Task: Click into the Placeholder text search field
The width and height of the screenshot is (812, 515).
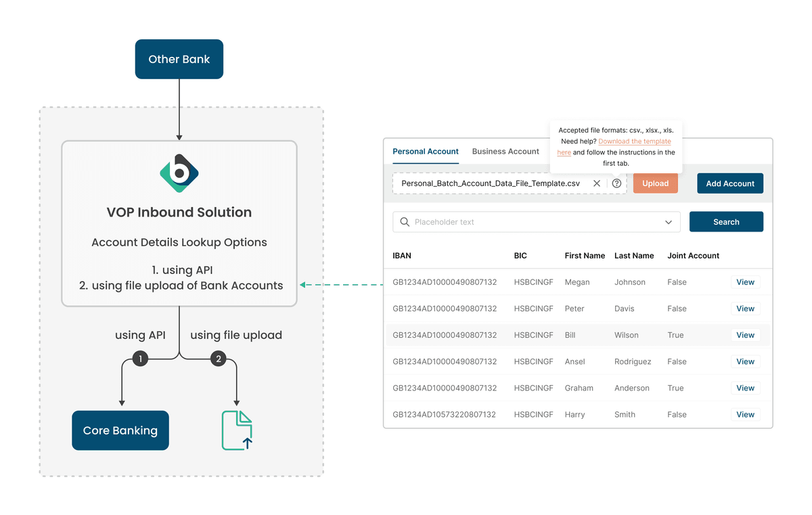Action: [x=528, y=222]
